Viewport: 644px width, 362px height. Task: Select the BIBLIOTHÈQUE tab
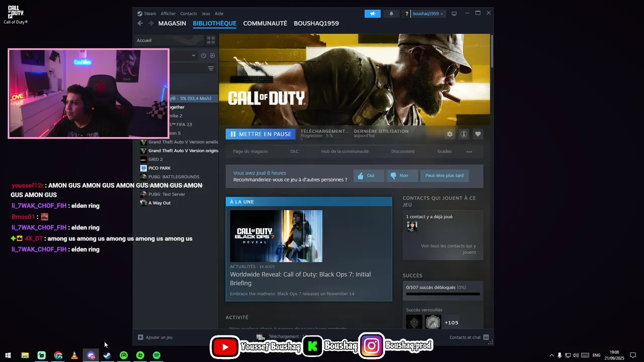[214, 23]
